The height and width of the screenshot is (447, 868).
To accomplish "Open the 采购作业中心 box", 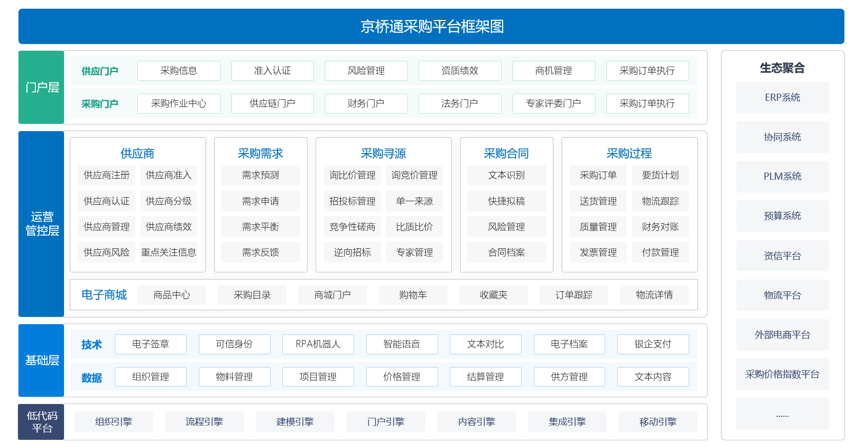I will 179,103.
